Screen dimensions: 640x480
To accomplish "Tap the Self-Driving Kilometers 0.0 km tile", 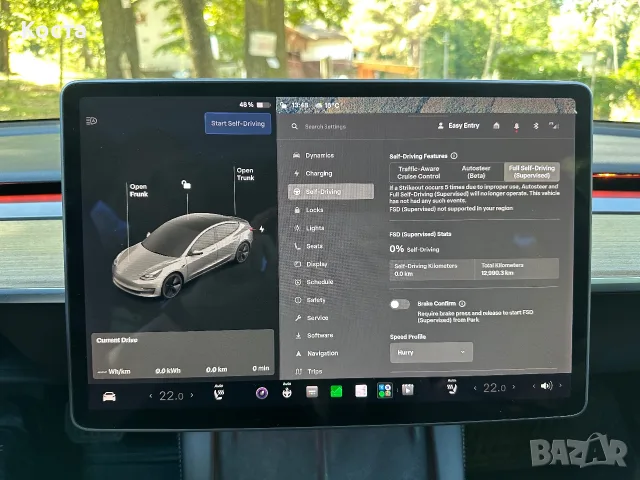I will (x=432, y=270).
